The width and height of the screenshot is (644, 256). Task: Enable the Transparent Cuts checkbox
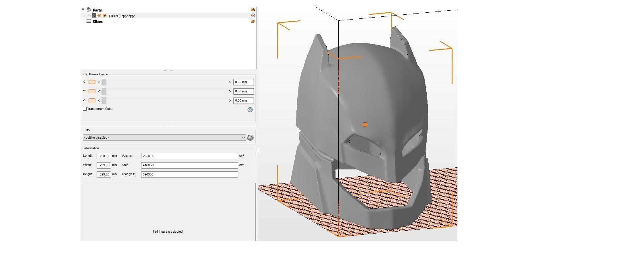pos(85,109)
